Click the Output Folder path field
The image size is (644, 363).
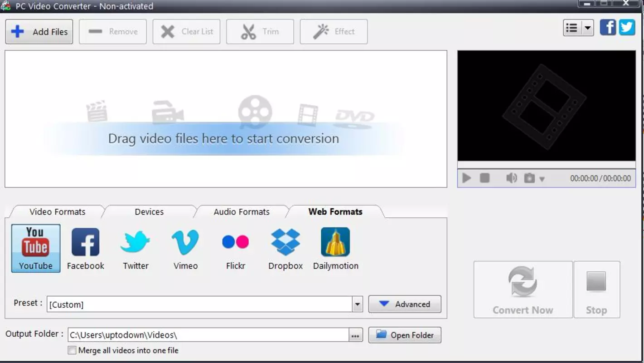pos(208,335)
